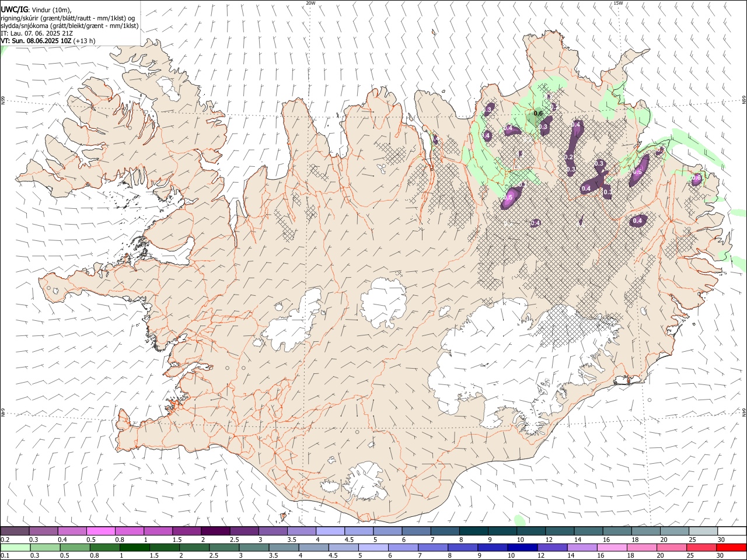This screenshot has height=560, width=747.
Task: Click the 'UWC/IG: Vindur (10m)' title text
Action: 36,9
